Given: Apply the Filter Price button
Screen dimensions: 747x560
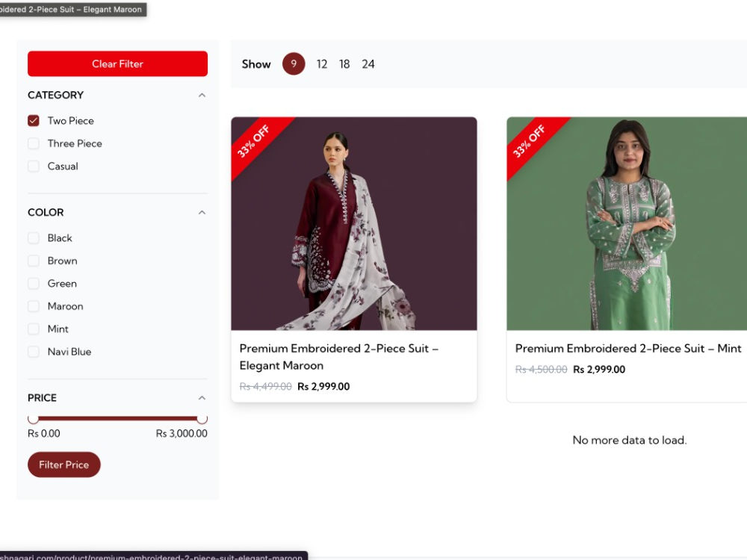Looking at the screenshot, I should tap(63, 464).
